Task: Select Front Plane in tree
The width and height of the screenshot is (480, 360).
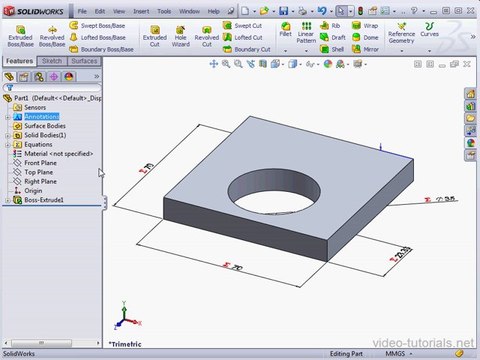Action: click(40, 163)
